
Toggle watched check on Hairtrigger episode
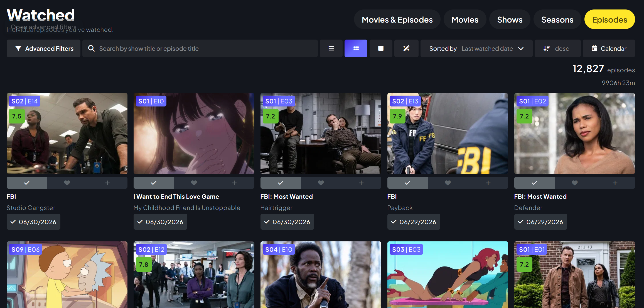[281, 183]
